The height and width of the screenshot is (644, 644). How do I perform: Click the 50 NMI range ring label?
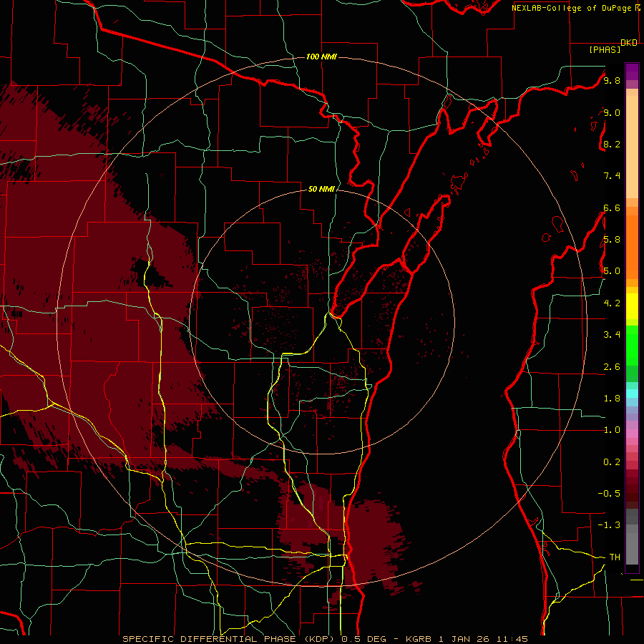pos(321,189)
